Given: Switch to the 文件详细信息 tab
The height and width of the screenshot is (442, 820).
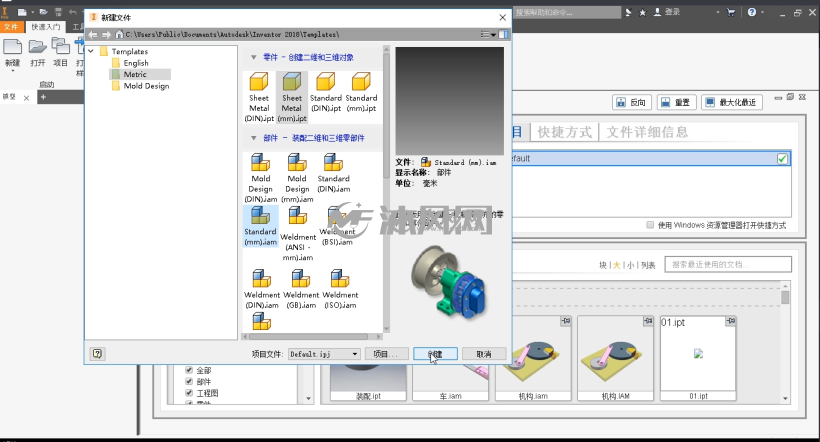Looking at the screenshot, I should coord(647,132).
